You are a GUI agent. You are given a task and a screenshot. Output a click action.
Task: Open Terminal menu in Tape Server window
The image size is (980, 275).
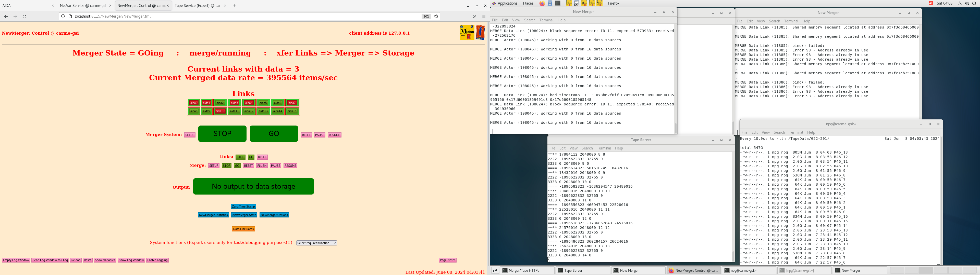603,148
